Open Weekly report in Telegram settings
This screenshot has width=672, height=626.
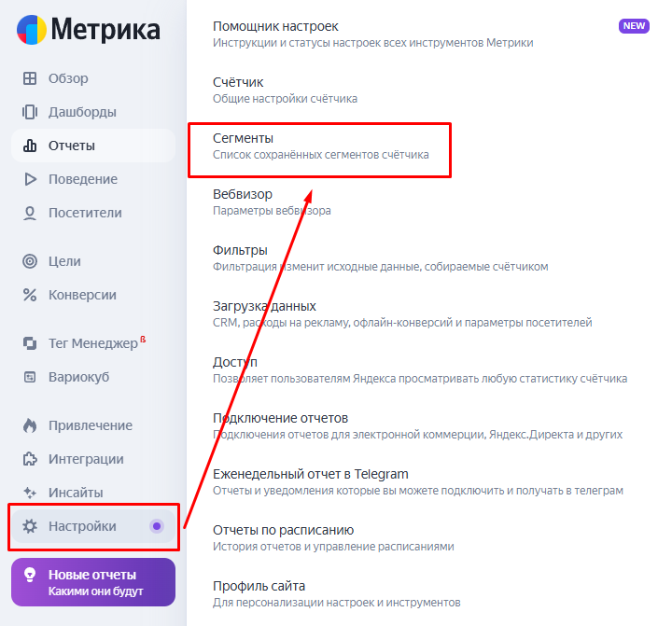(x=311, y=474)
